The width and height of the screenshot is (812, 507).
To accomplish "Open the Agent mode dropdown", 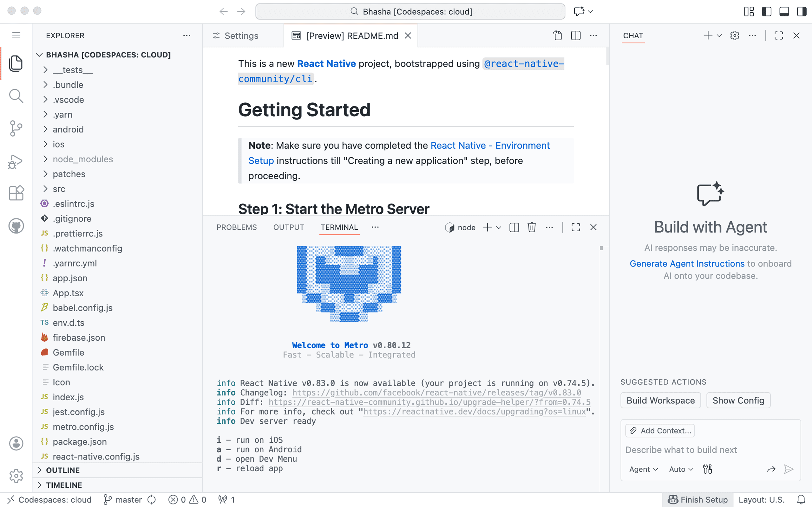I will [x=643, y=469].
